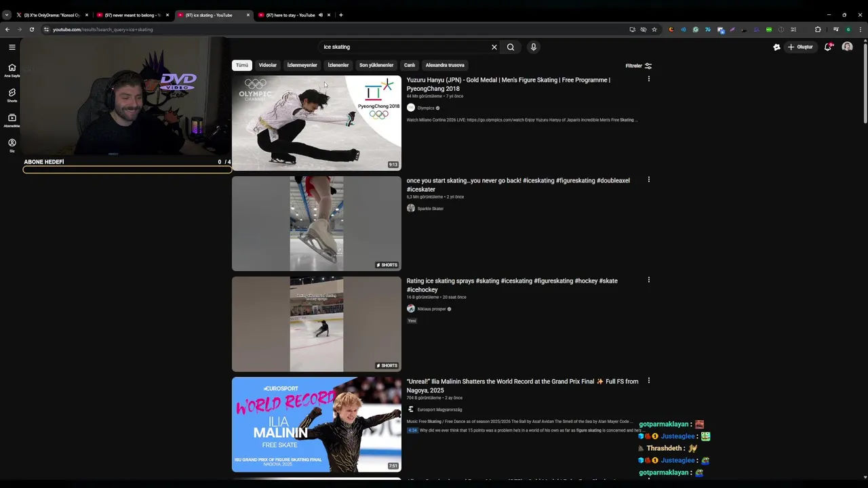Open Shorts in the sidebar
Image resolution: width=868 pixels, height=488 pixels.
12,95
